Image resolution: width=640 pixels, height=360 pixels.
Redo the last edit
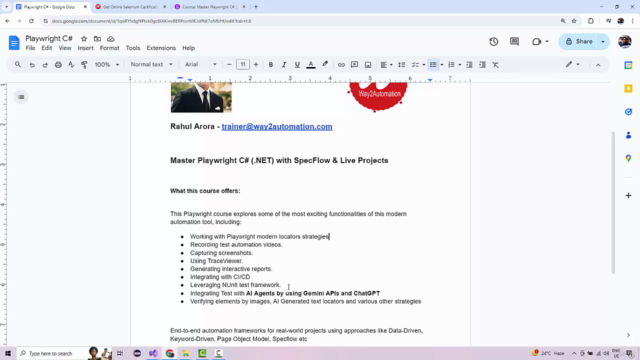coord(45,64)
